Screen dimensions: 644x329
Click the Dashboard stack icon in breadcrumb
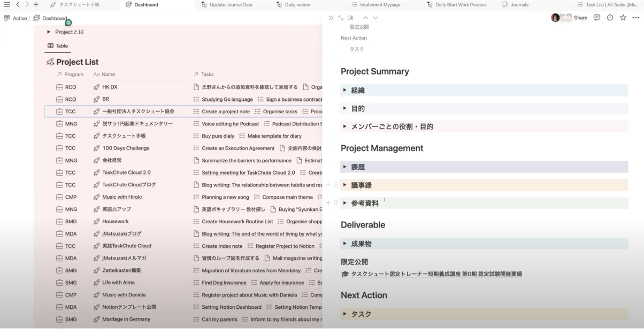click(36, 18)
